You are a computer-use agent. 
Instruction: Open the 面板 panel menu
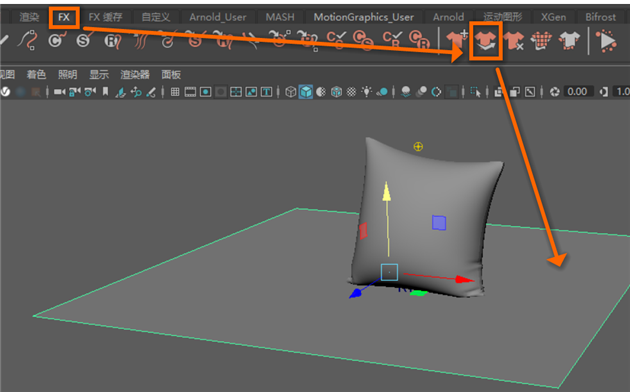coord(171,74)
